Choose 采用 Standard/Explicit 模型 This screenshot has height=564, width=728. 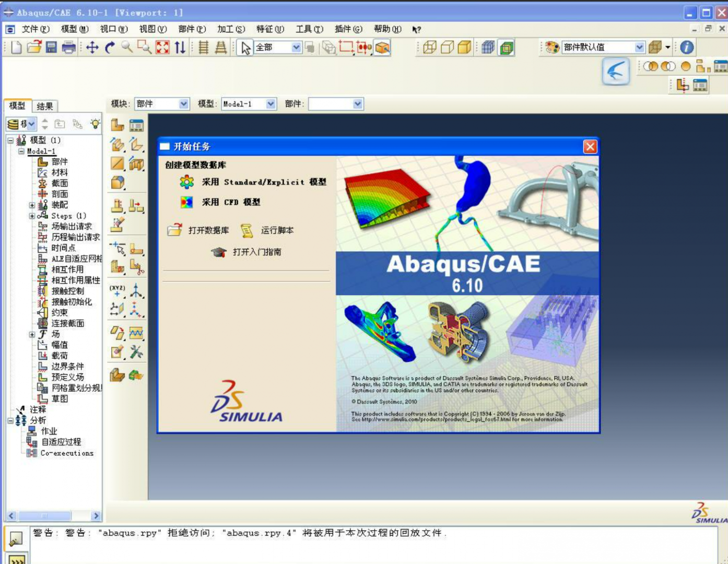pyautogui.click(x=253, y=182)
